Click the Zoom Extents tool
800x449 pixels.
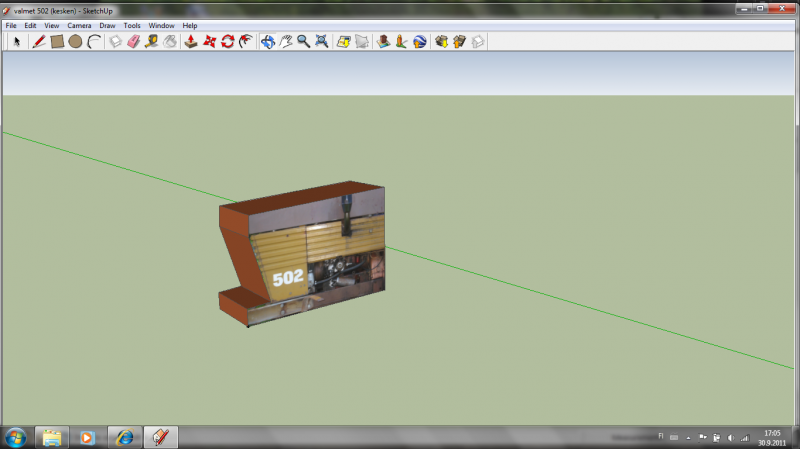pyautogui.click(x=322, y=41)
